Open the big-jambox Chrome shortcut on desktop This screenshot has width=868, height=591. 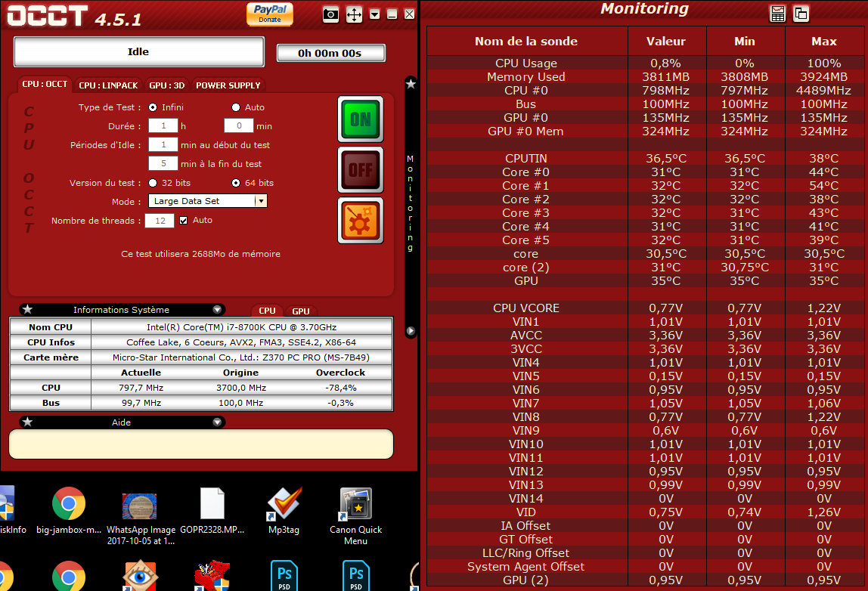69,510
